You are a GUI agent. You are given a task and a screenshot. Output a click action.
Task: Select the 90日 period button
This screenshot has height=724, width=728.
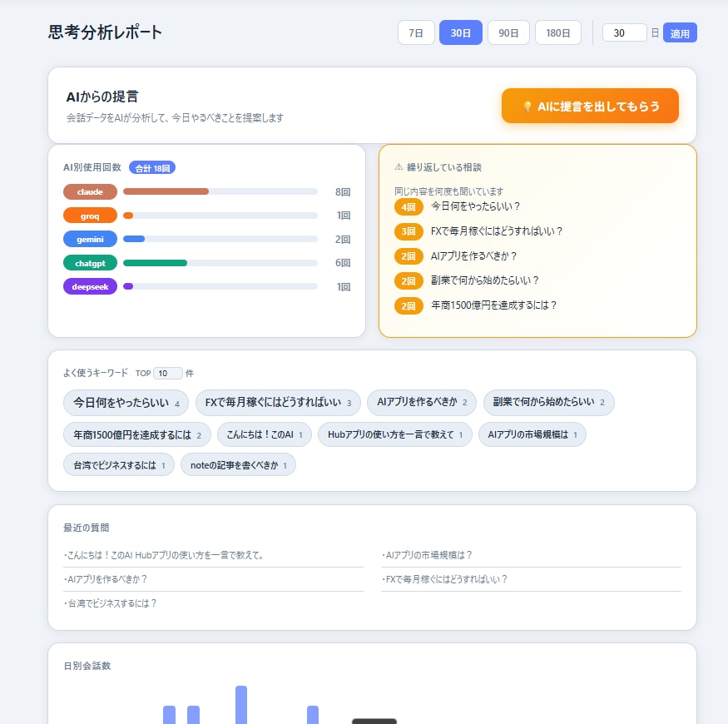point(508,33)
